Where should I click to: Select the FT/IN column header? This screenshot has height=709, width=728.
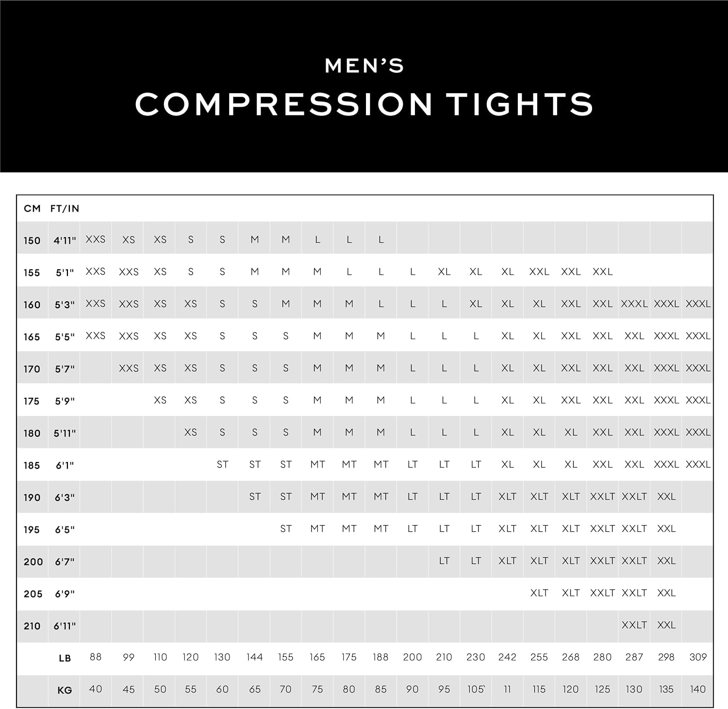[65, 209]
